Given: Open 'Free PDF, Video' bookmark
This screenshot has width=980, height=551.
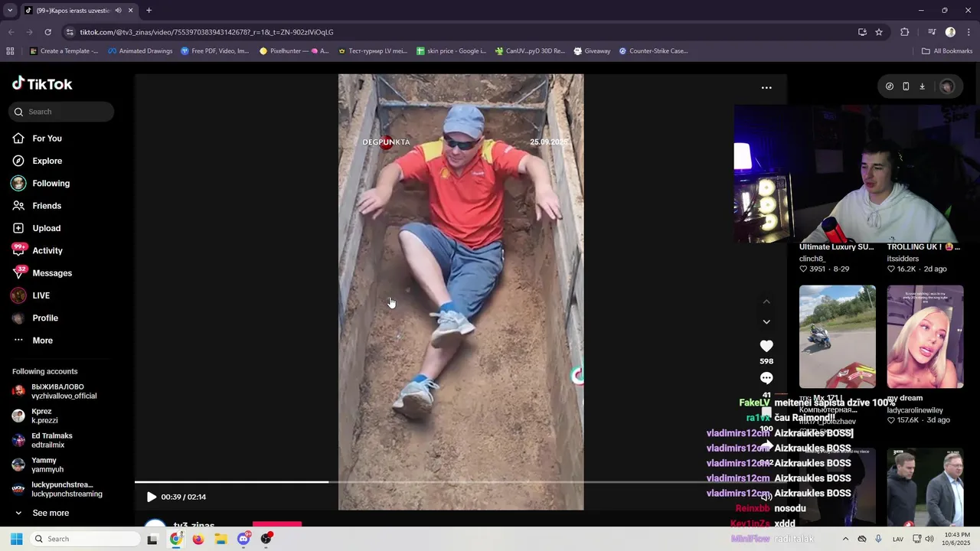Looking at the screenshot, I should tap(214, 51).
